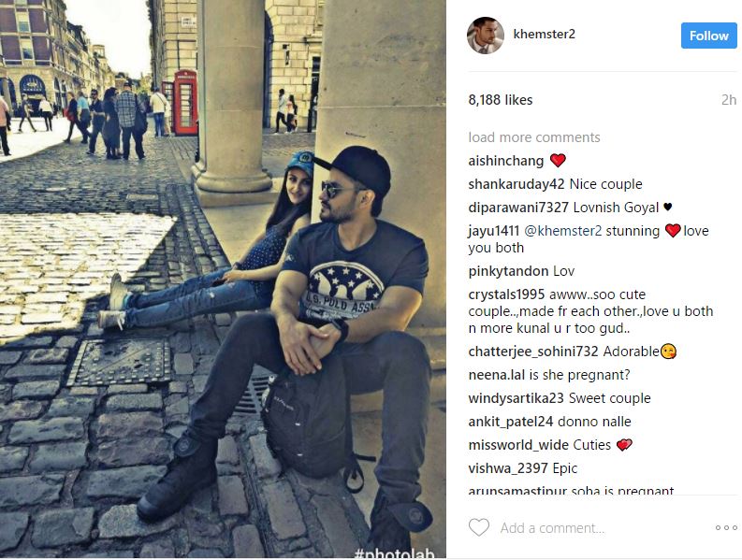Click the main post photo
This screenshot has height=560, width=742.
point(223,279)
